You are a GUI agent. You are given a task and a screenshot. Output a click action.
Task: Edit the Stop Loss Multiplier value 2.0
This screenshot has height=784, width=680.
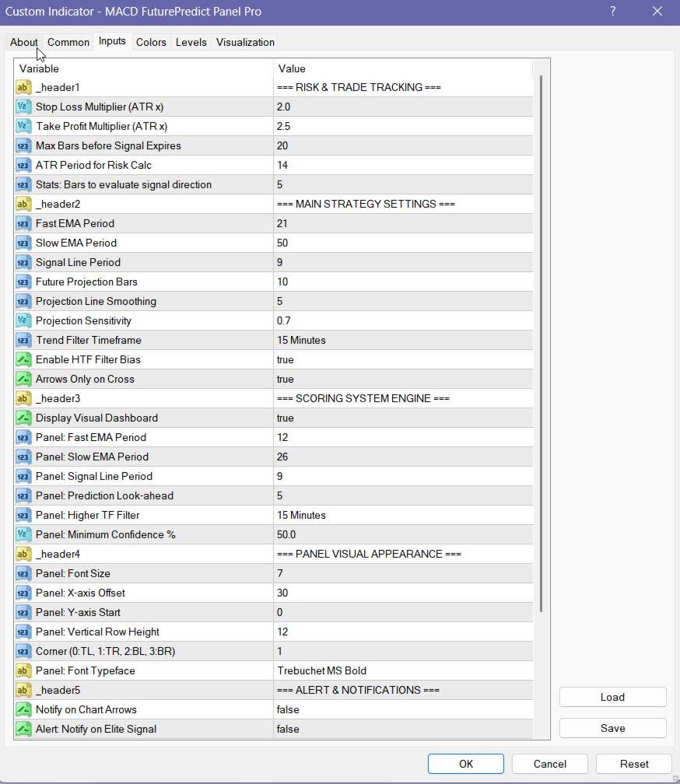click(403, 107)
